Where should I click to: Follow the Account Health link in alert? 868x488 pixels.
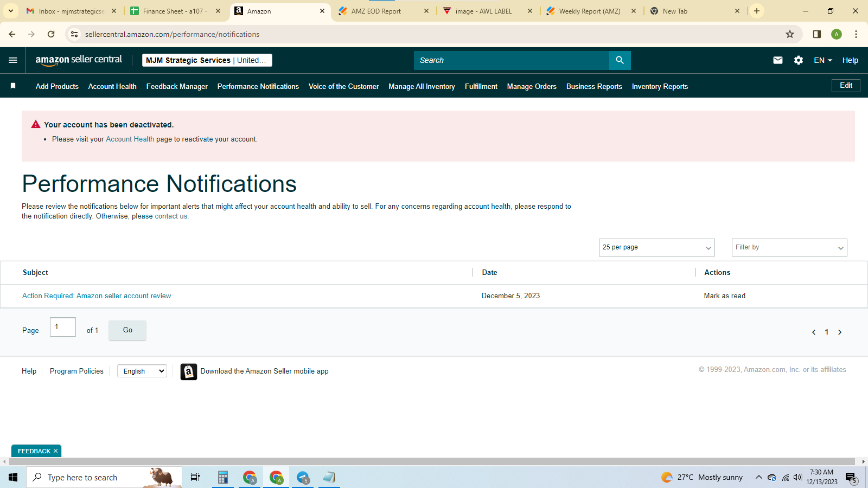point(130,139)
